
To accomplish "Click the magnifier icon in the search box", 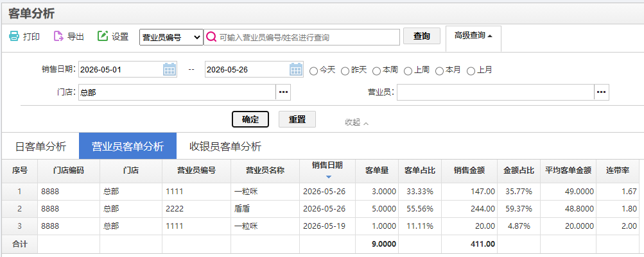I will tap(211, 37).
